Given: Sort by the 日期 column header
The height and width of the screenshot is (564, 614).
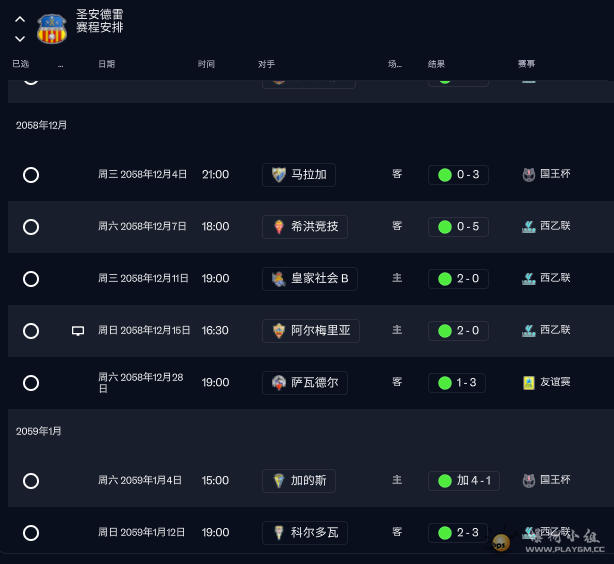Looking at the screenshot, I should click(x=106, y=64).
